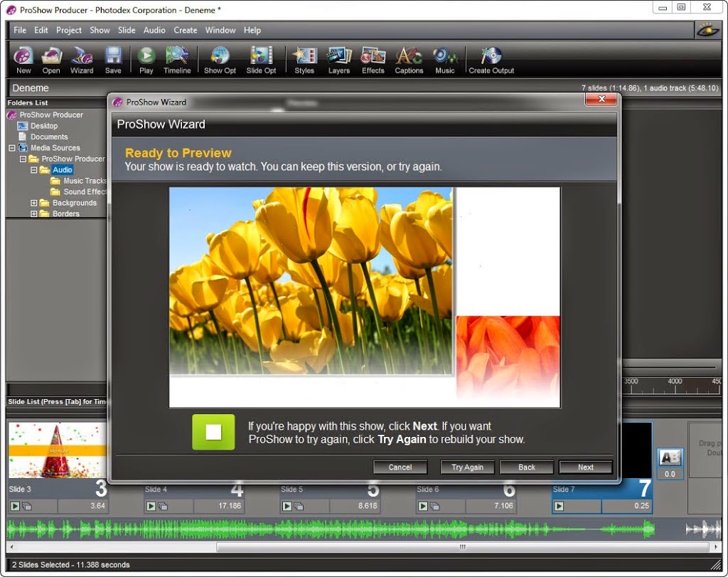This screenshot has height=577, width=728.
Task: Click the Slide 3 duration value 3.64
Action: pos(97,506)
